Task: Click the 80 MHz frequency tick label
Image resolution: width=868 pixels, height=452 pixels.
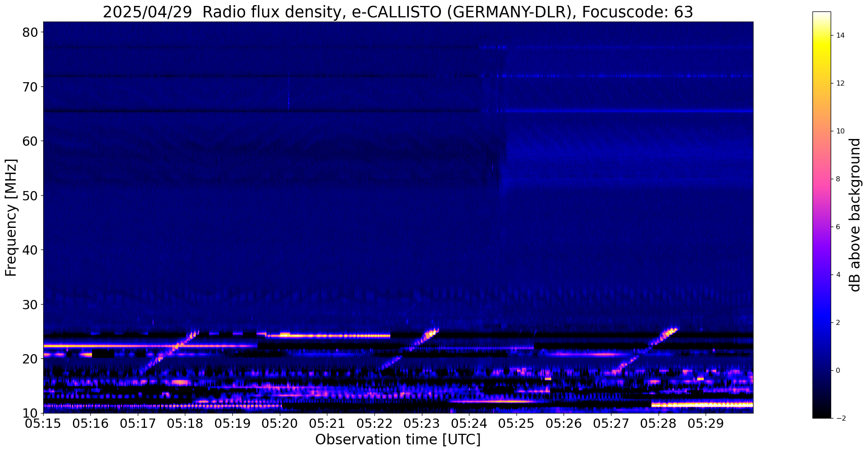Action: click(29, 32)
